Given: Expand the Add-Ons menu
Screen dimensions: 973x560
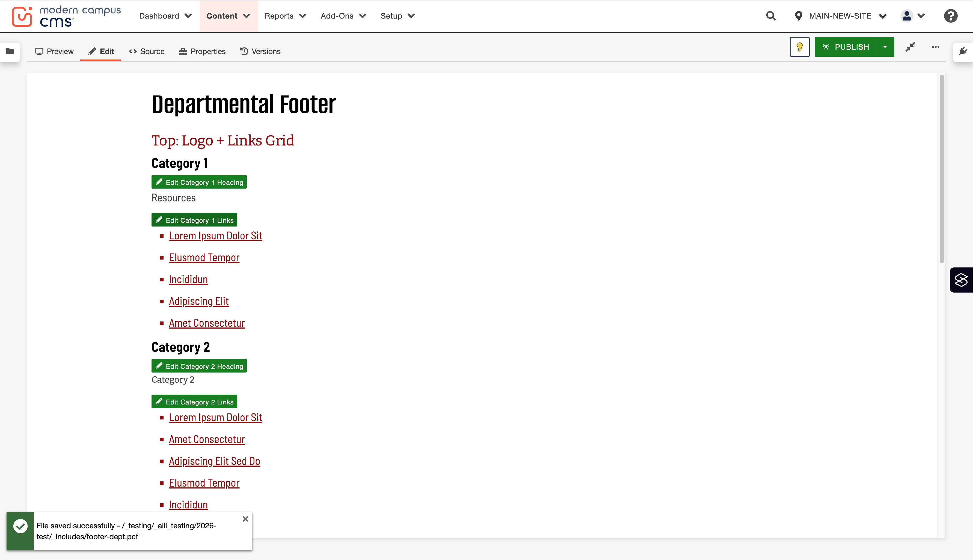Looking at the screenshot, I should point(343,16).
